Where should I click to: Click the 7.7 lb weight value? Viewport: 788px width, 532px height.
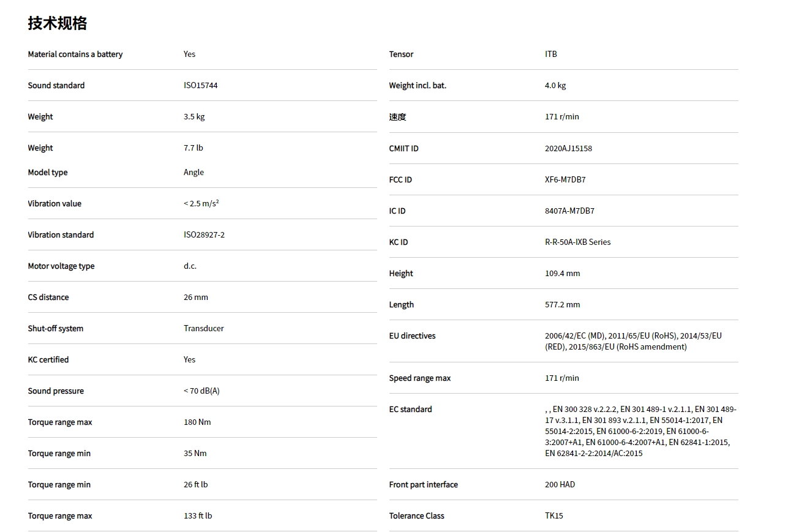pyautogui.click(x=193, y=148)
